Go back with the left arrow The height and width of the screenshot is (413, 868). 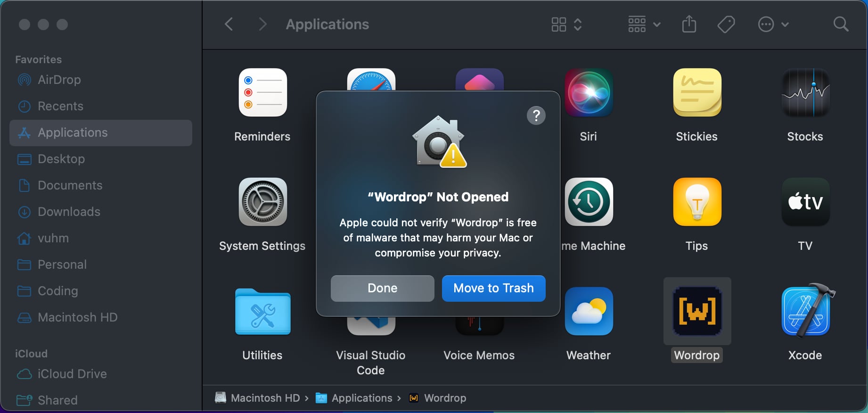pyautogui.click(x=229, y=24)
